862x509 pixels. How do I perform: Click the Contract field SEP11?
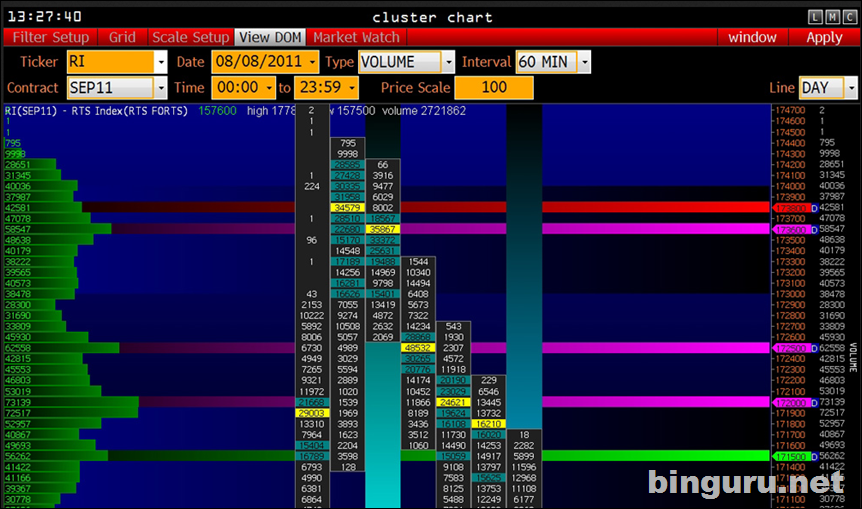click(x=110, y=87)
